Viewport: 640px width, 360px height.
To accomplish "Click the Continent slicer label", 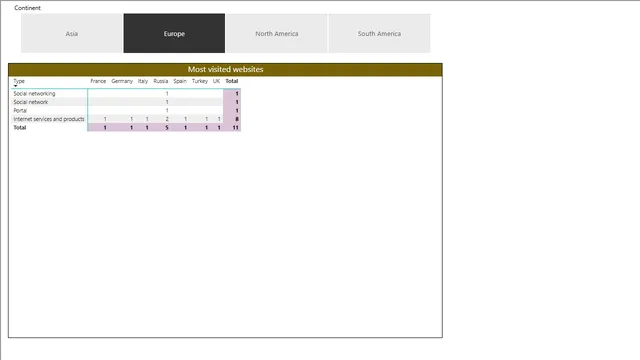I will pyautogui.click(x=27, y=8).
